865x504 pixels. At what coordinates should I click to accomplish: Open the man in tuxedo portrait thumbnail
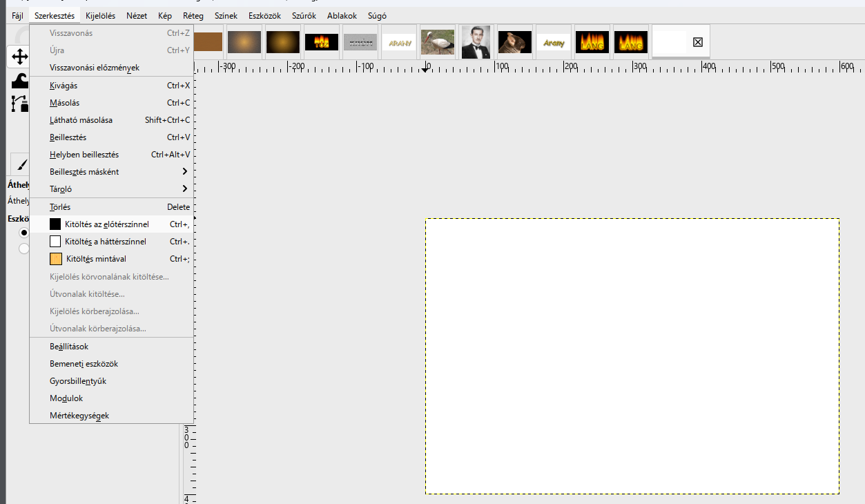(476, 42)
